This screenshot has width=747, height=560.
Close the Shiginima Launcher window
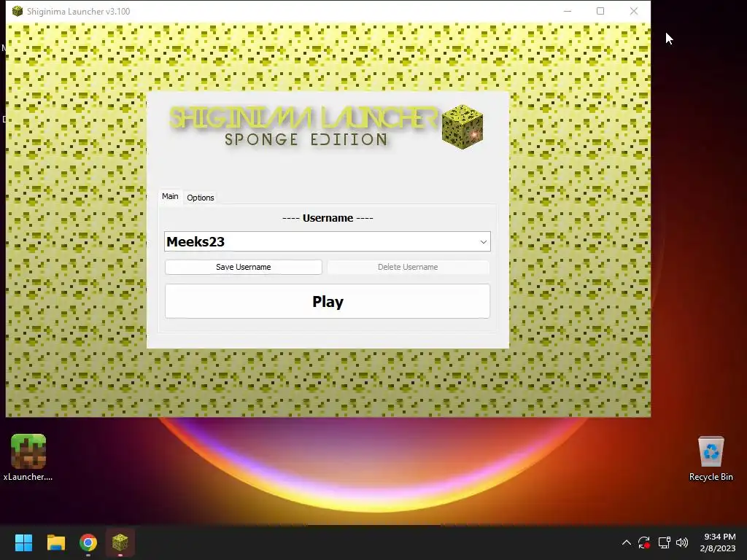pyautogui.click(x=634, y=11)
